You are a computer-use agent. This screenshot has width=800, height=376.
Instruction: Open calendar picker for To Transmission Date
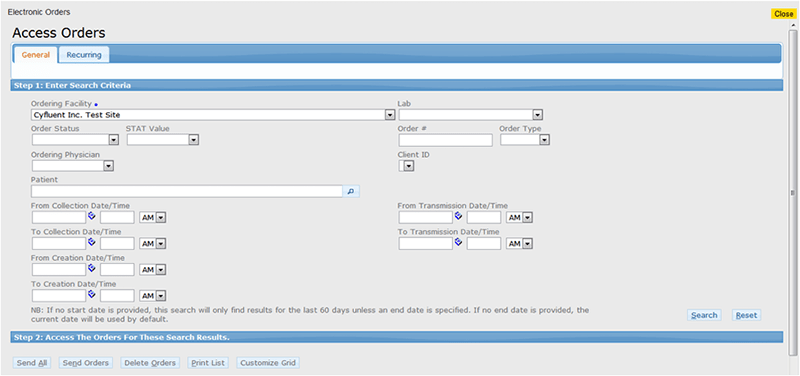[459, 242]
